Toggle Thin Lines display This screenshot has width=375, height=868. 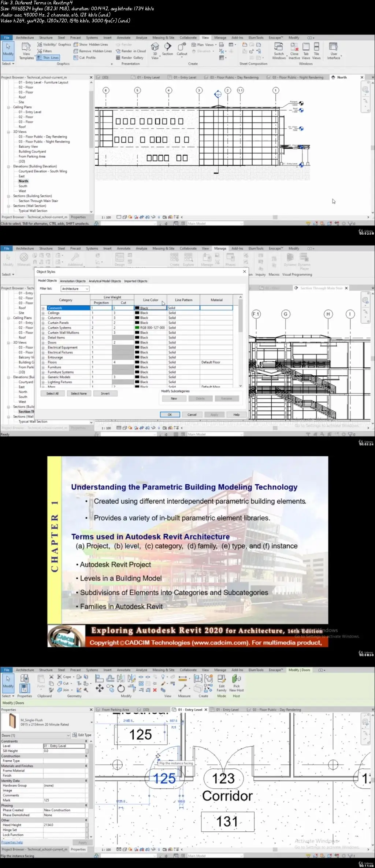pyautogui.click(x=48, y=58)
